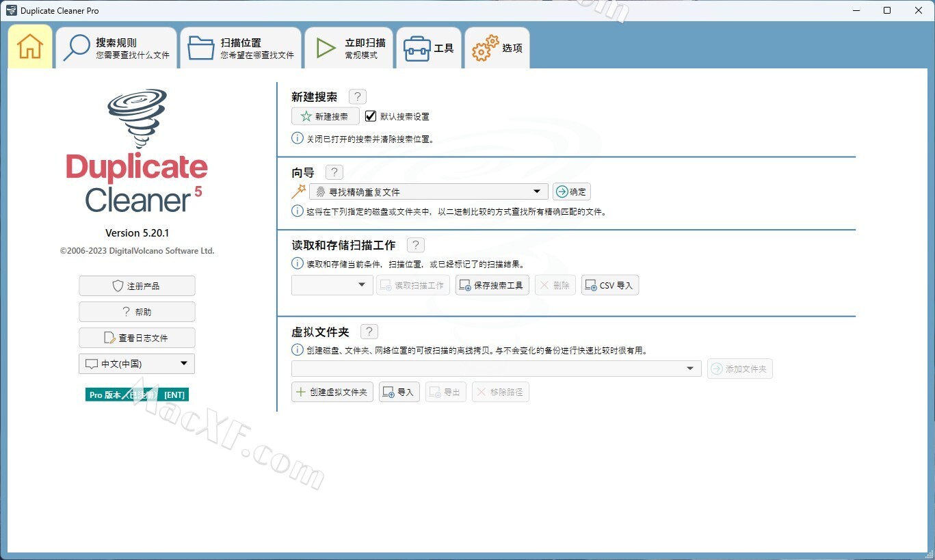Click the 新建搜索 button
Image resolution: width=935 pixels, height=560 pixels.
(x=326, y=116)
